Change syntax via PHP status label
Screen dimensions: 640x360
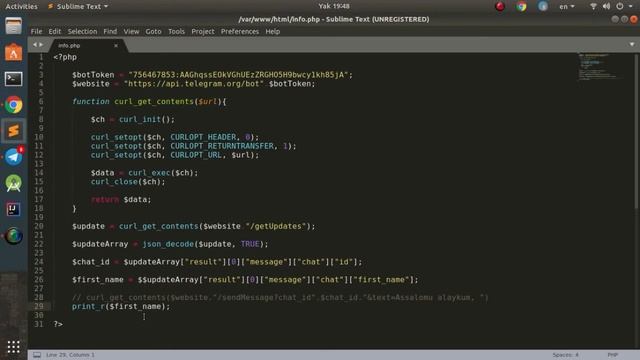point(612,355)
